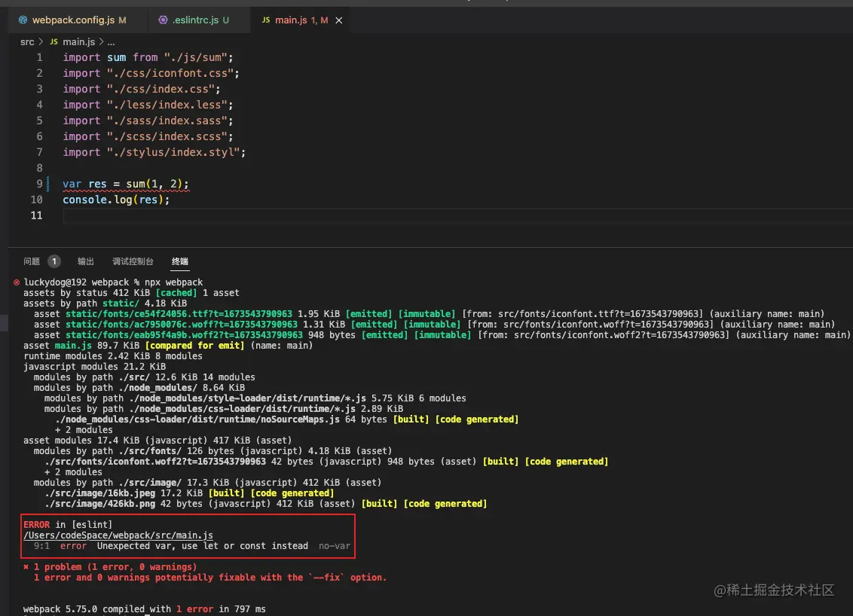Close the main.js editor tab
853x616 pixels.
point(338,20)
